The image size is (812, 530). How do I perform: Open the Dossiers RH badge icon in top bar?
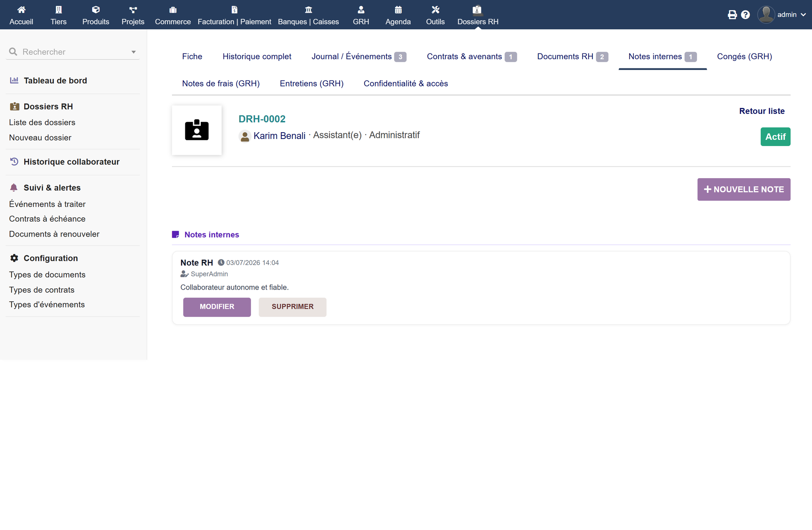click(x=477, y=10)
